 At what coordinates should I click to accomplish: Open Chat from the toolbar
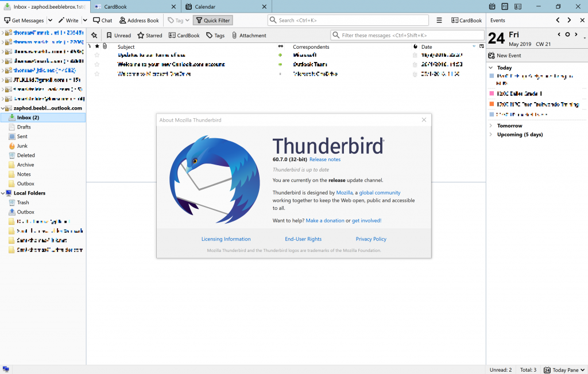coord(103,20)
